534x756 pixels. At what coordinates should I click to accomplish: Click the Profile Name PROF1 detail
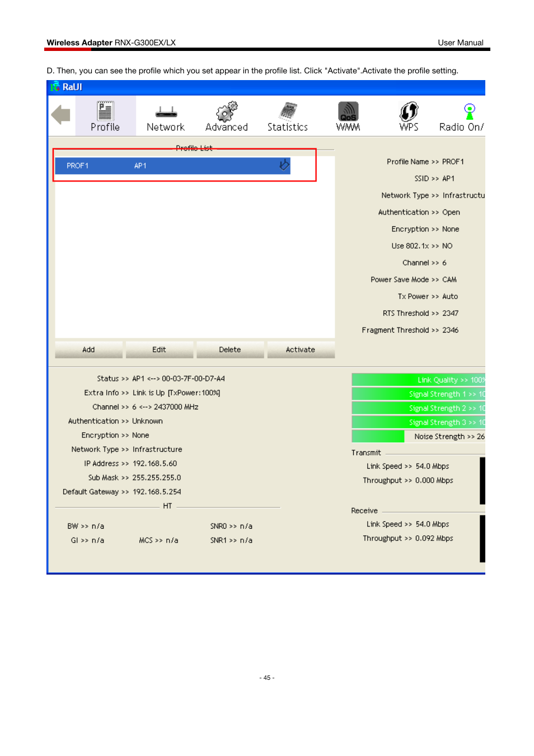click(x=453, y=162)
